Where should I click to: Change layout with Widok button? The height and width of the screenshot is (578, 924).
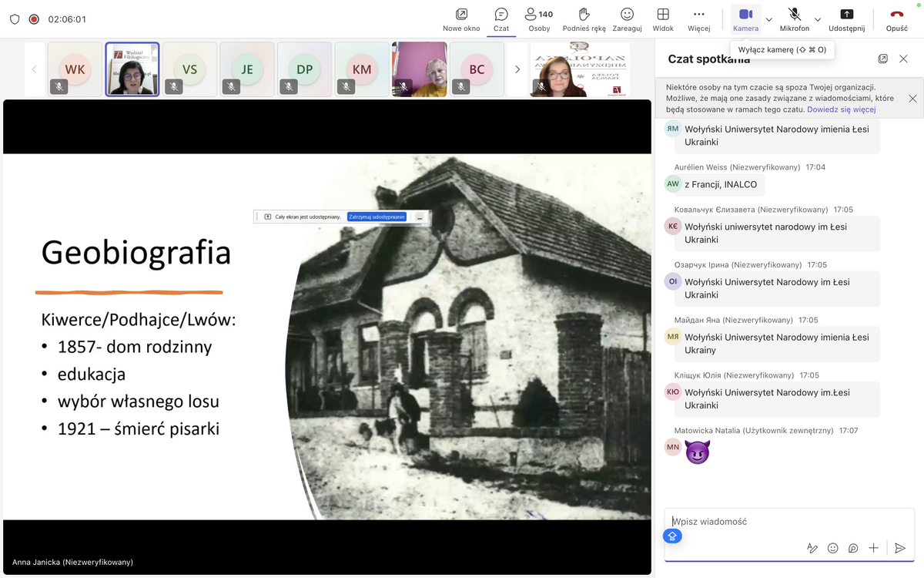[662, 18]
